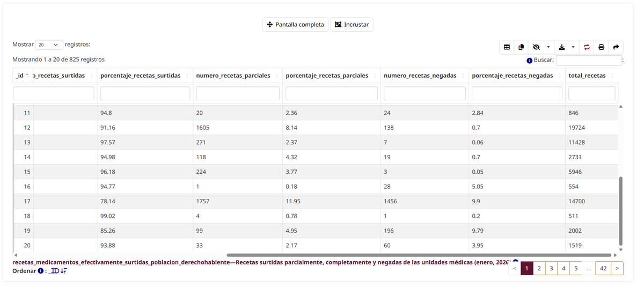Select cell value 4.32 in row 14
Image resolution: width=644 pixels, height=288 pixels.
coord(292,157)
